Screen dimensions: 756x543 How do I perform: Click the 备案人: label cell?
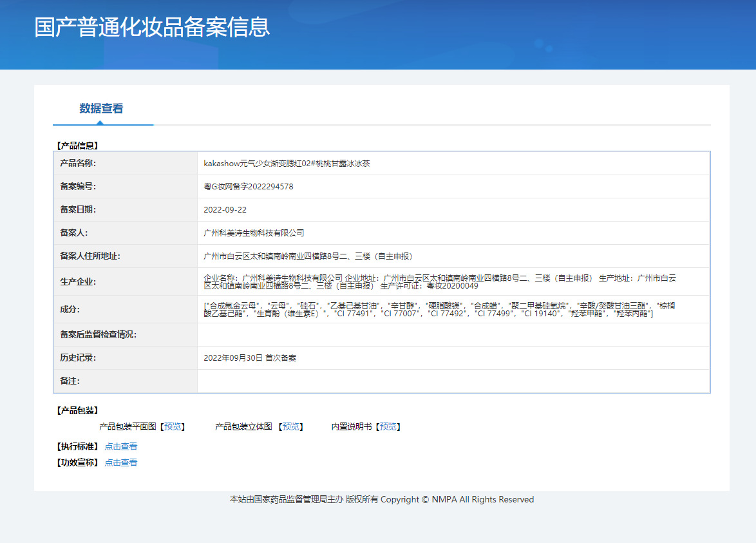pos(126,233)
